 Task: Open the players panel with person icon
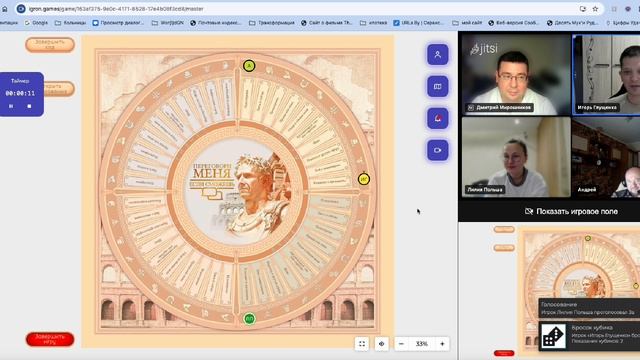[438, 54]
